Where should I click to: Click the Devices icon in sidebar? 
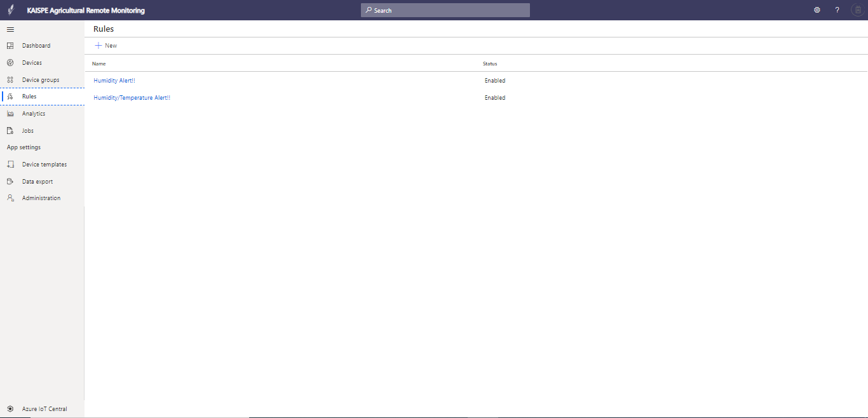(x=10, y=63)
